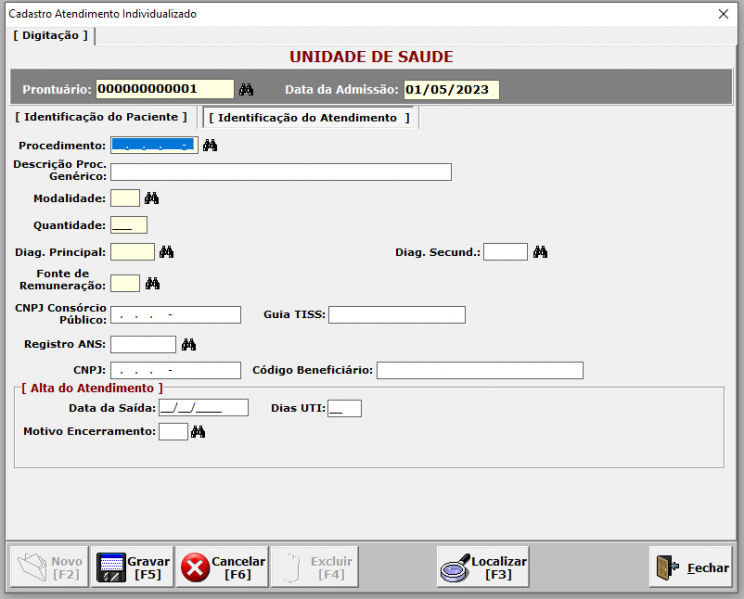The height and width of the screenshot is (599, 744).
Task: Click the Data da Saída date field
Action: click(203, 408)
